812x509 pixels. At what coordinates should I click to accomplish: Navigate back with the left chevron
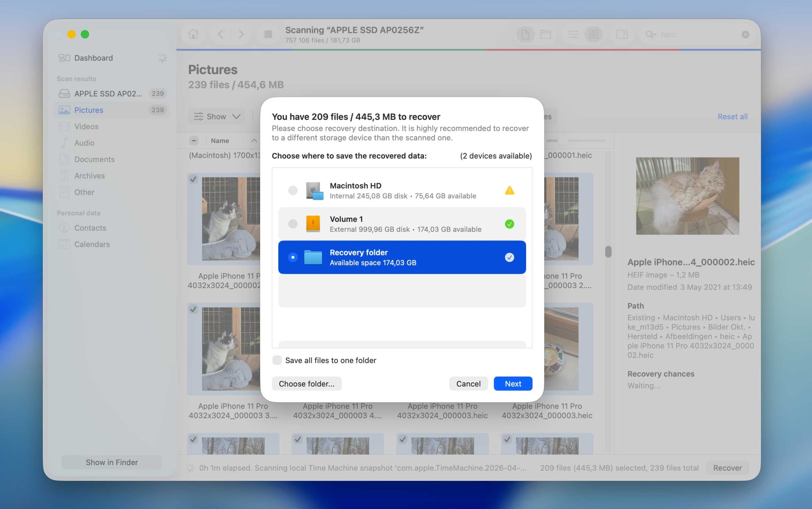click(220, 35)
